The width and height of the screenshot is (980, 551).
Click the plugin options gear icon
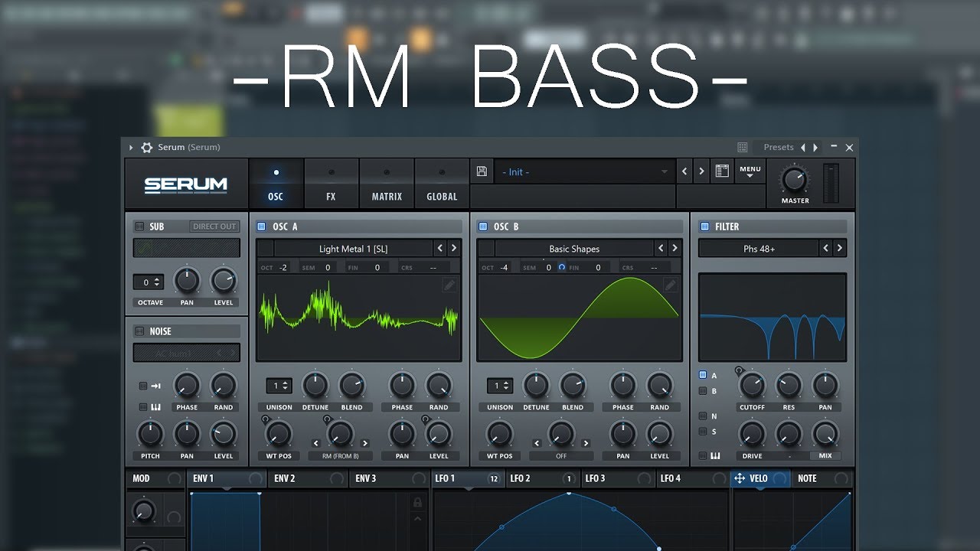pyautogui.click(x=147, y=148)
